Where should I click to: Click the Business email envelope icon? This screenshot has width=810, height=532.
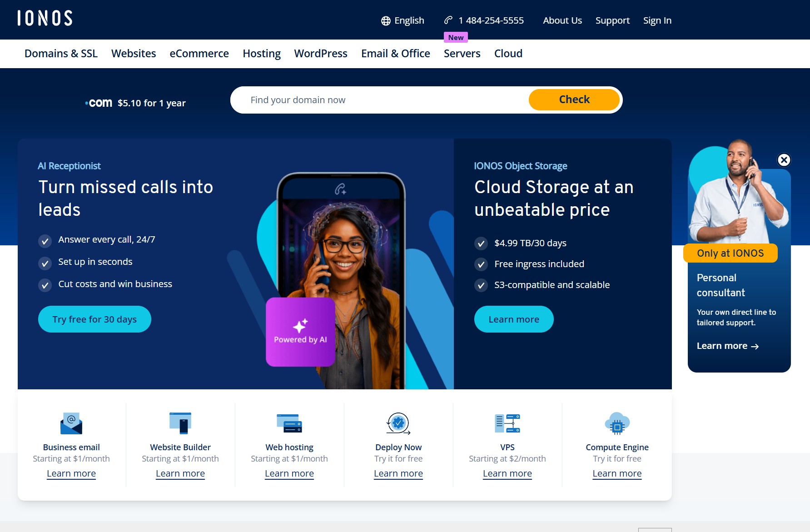click(71, 423)
